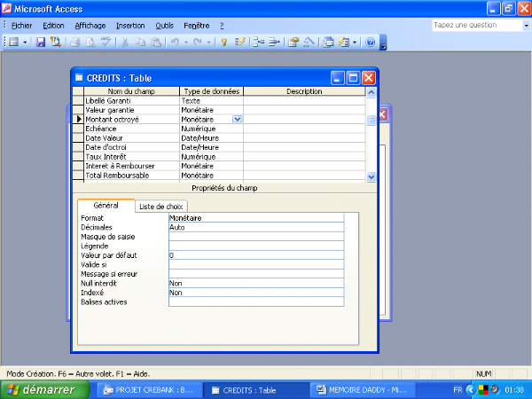The image size is (532, 399).
Task: Expand the 'Tapez une question' dropdown
Action: coord(525,25)
